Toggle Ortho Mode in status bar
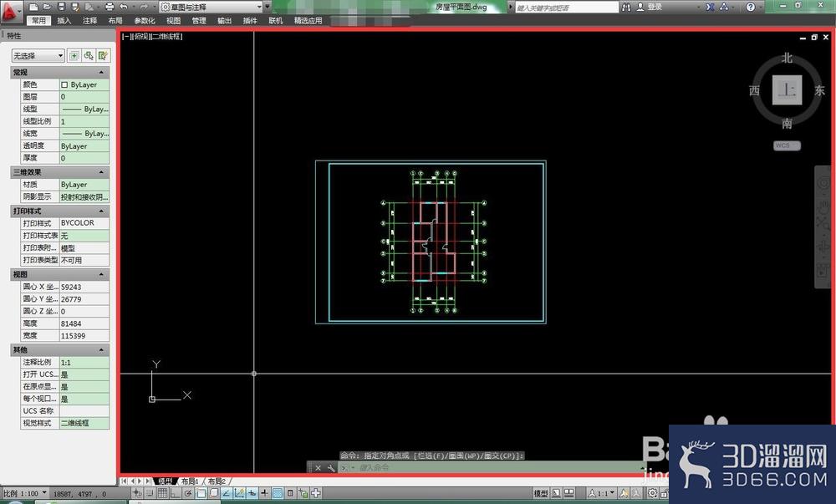This screenshot has height=504, width=836. [175, 493]
